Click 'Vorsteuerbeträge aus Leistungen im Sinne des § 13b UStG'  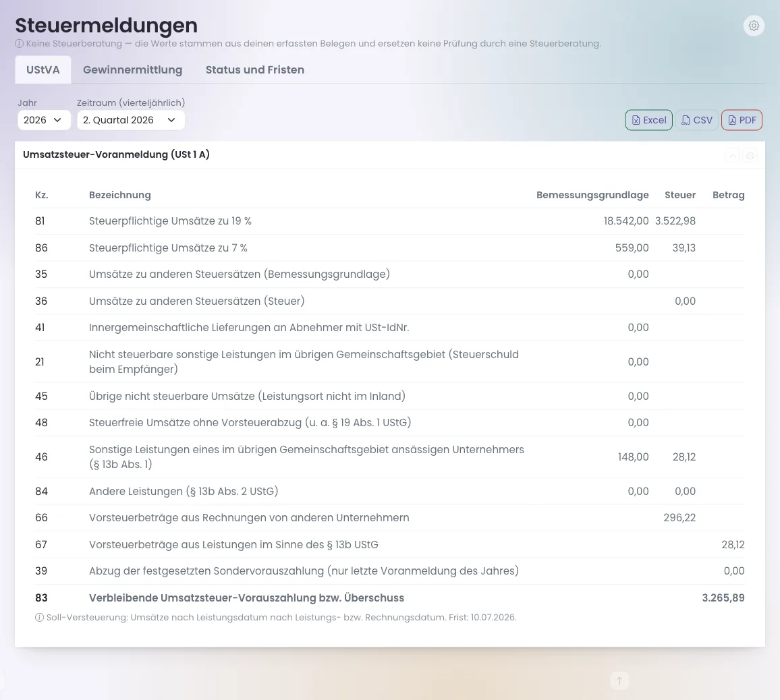234,545
